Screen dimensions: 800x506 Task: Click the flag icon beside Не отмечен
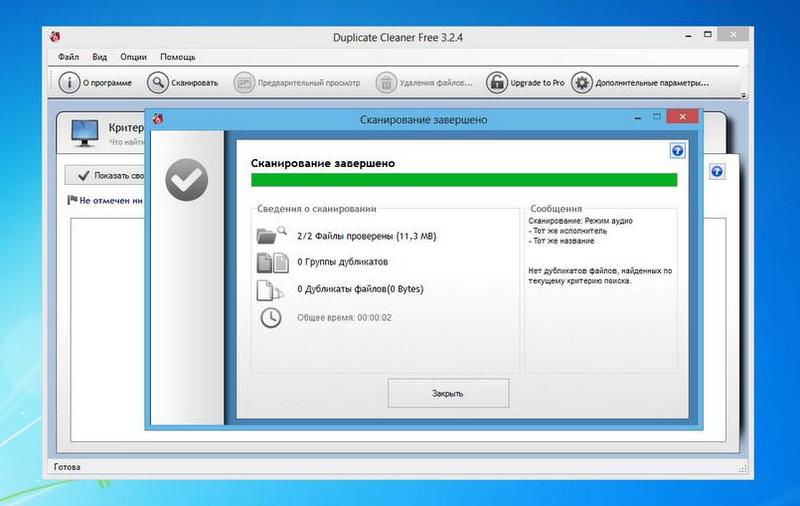(x=72, y=200)
